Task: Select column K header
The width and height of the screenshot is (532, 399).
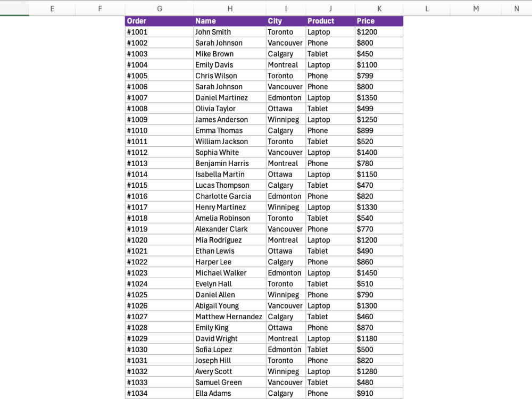Action: click(x=379, y=9)
